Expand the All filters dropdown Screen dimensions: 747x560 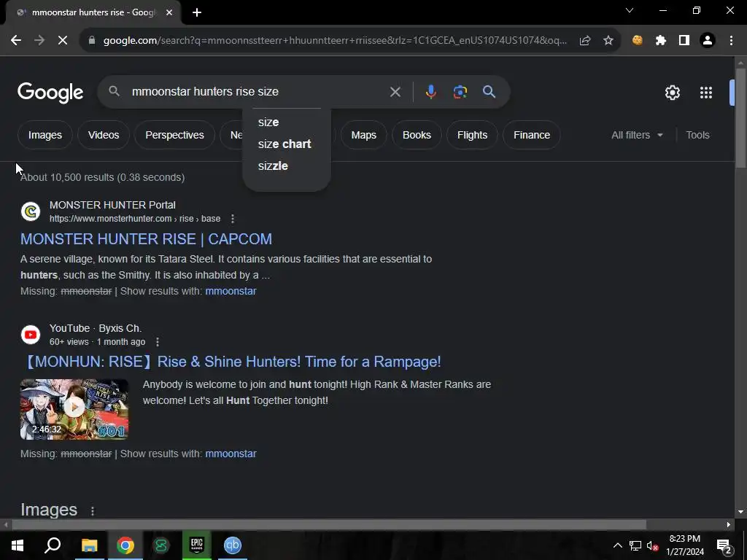coord(637,135)
